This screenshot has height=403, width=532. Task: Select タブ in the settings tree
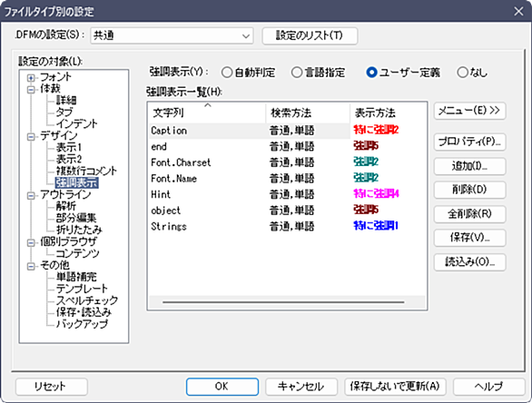[64, 112]
